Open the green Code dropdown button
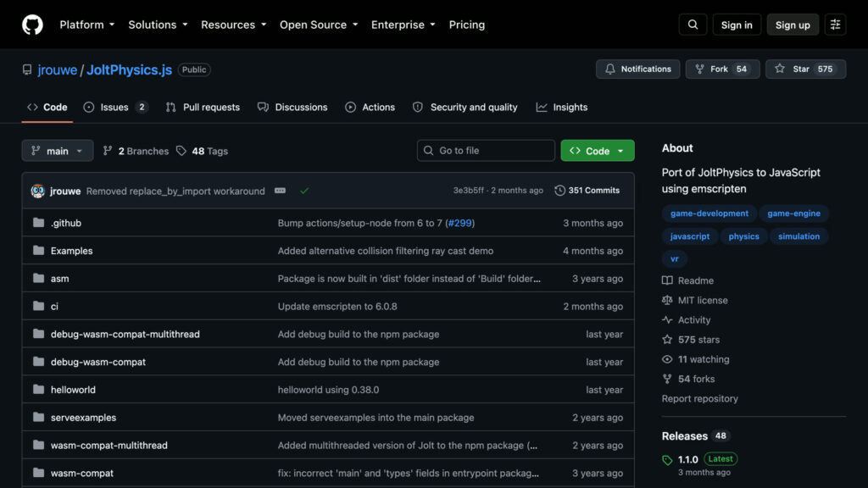868x488 pixels. point(598,151)
